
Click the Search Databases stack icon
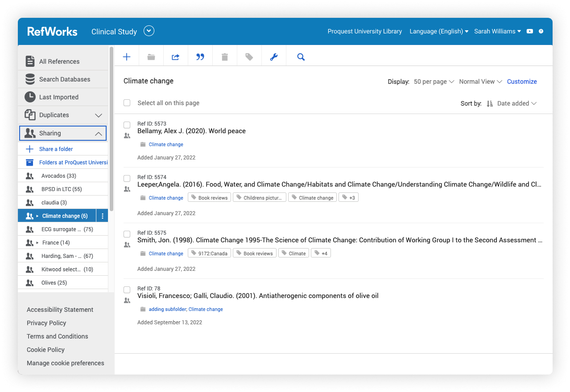pos(30,79)
